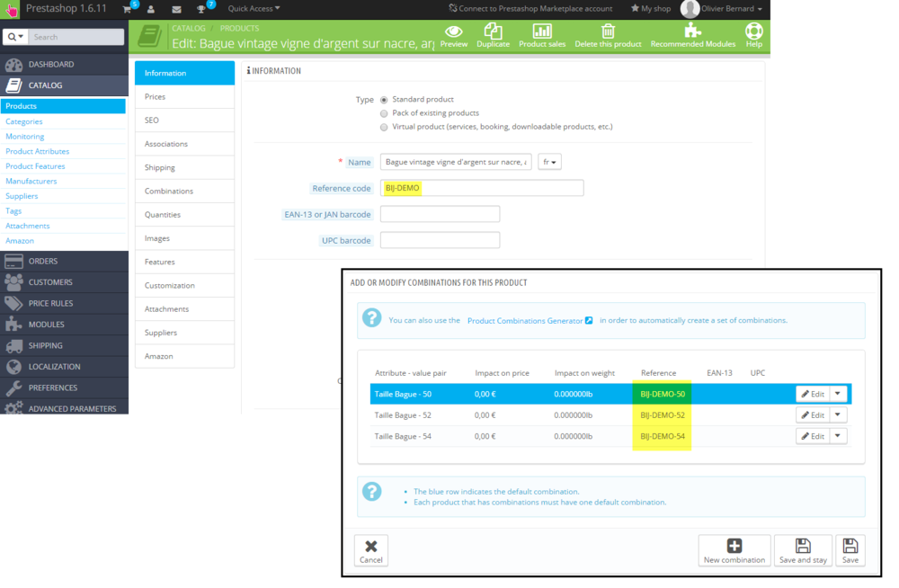Image resolution: width=899 pixels, height=588 pixels.
Task: Click the Localization globe icon in sidebar
Action: point(13,367)
